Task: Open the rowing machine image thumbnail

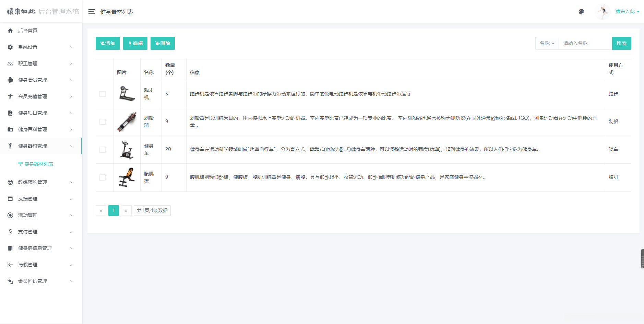Action: [127, 121]
